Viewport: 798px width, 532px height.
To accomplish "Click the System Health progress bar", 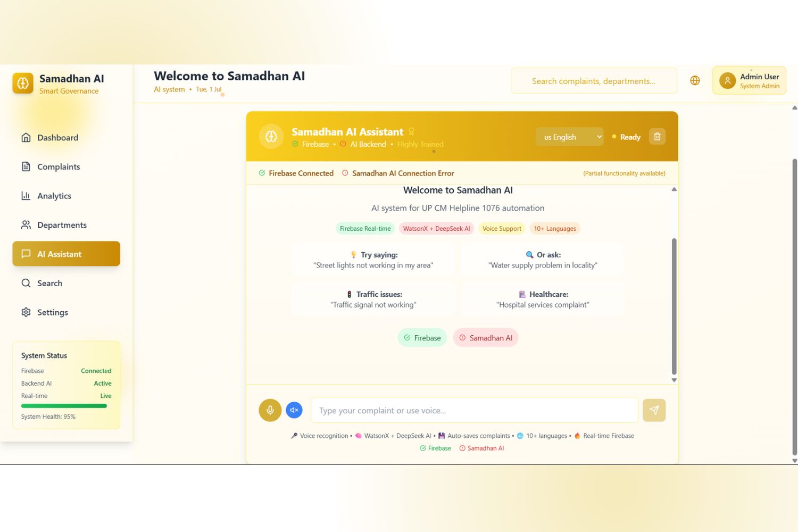I will click(x=64, y=406).
